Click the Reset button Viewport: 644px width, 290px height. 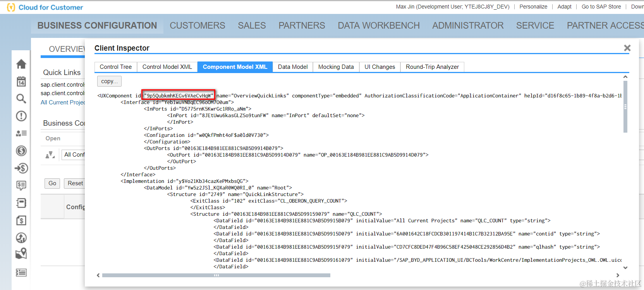[x=75, y=183]
